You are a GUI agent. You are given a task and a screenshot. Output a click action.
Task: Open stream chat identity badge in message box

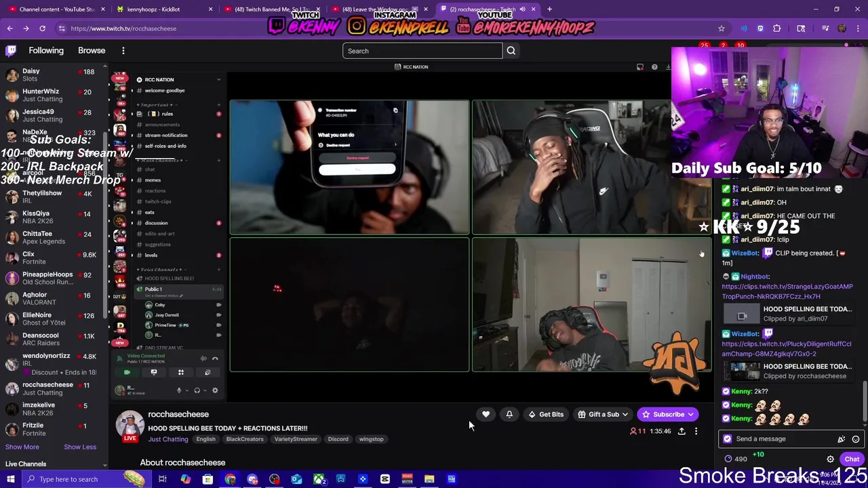(x=728, y=439)
